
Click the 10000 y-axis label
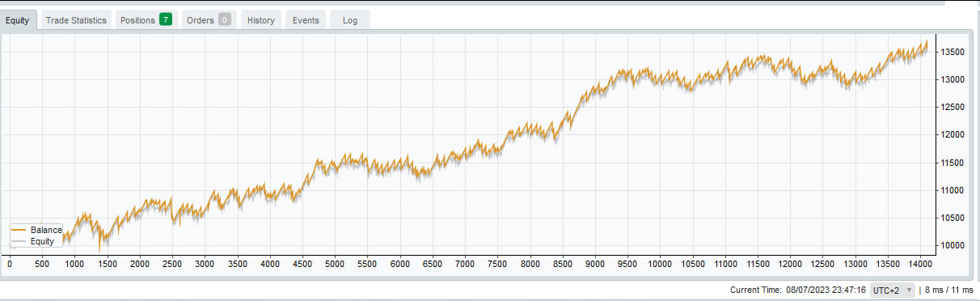(953, 245)
